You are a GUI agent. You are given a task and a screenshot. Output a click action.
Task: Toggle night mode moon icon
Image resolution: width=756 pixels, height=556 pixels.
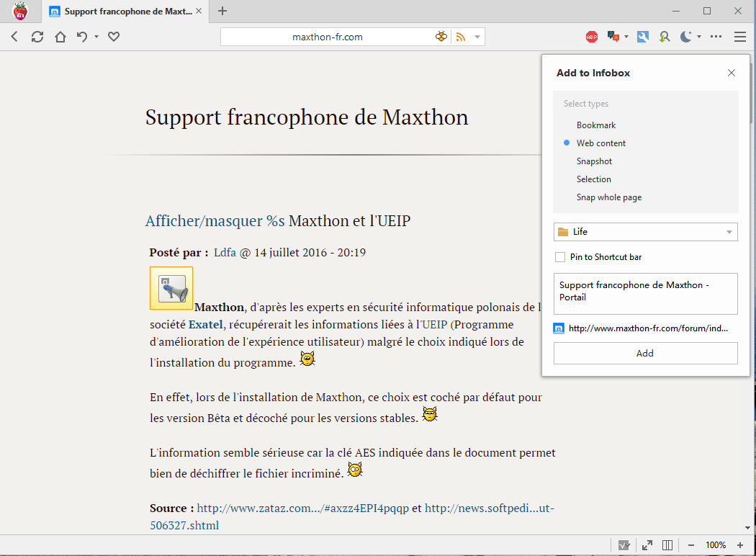[x=685, y=37]
